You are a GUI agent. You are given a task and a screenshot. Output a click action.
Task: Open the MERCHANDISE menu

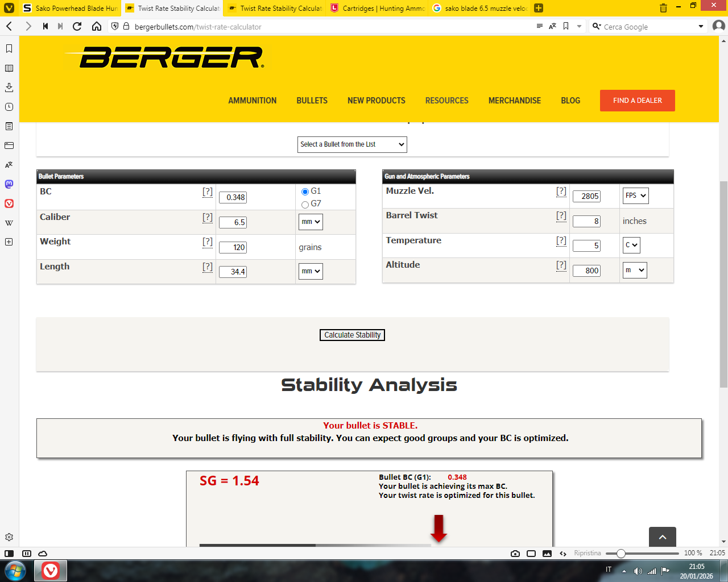(515, 101)
